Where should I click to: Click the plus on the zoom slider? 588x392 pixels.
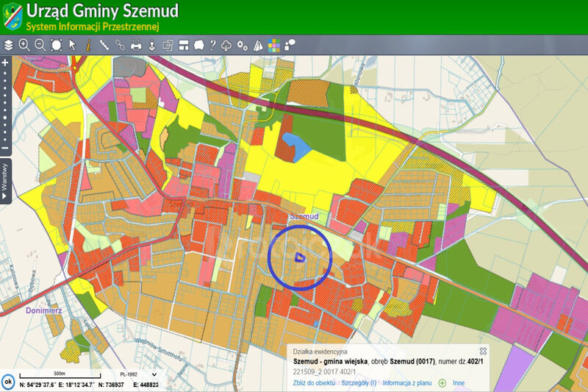[x=5, y=63]
